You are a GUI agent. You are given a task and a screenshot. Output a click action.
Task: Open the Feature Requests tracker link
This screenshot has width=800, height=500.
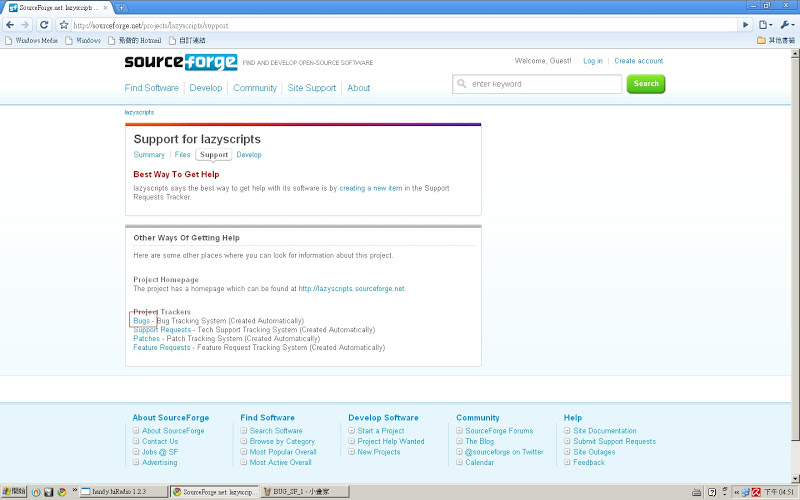[x=162, y=347]
